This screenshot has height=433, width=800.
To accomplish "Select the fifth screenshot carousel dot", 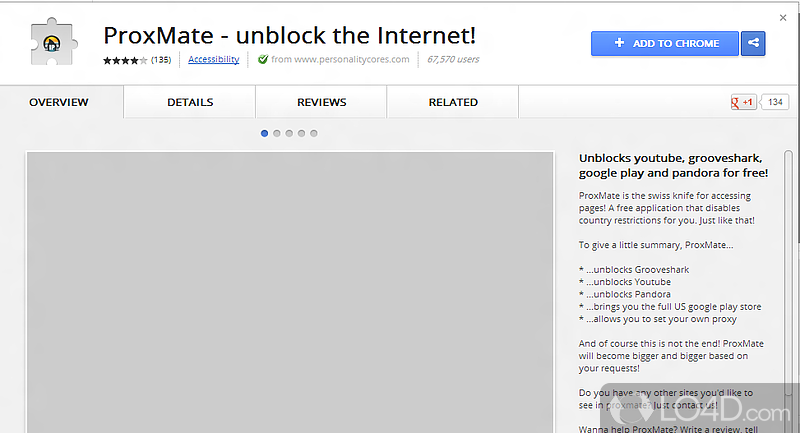I will (314, 134).
